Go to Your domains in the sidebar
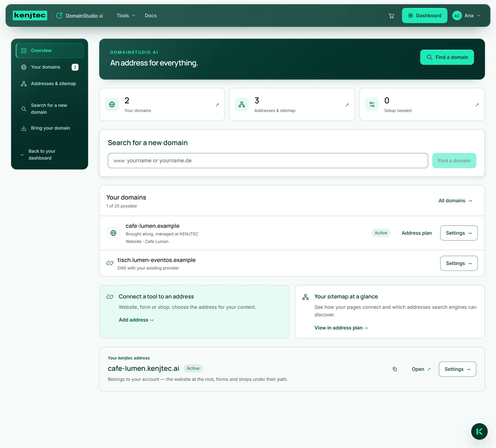 pyautogui.click(x=50, y=67)
